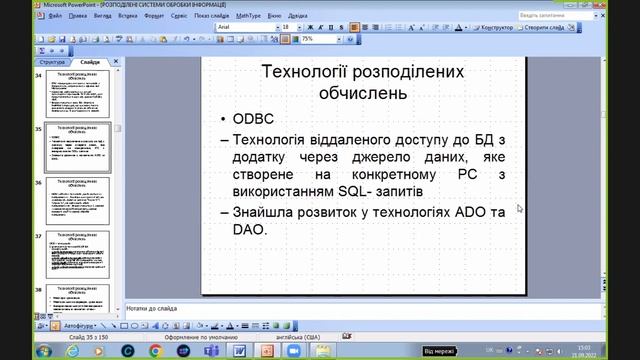Click the Undo arrow icon
The image size is (640, 360).
pos(187,39)
